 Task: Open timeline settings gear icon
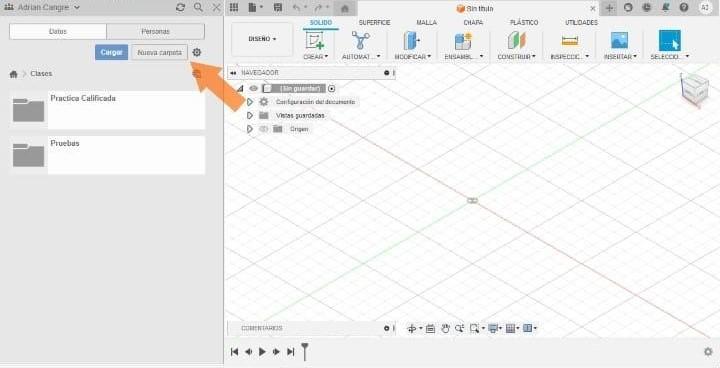pyautogui.click(x=708, y=352)
